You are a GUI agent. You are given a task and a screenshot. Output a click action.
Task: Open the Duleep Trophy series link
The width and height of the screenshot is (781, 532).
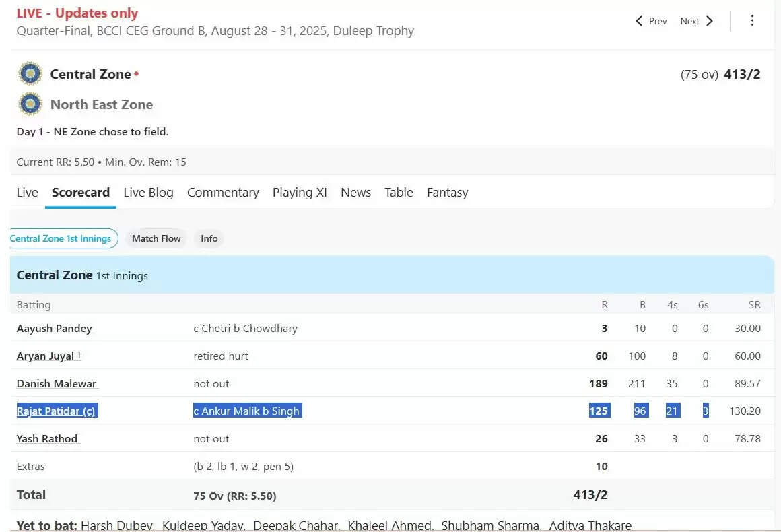click(374, 31)
